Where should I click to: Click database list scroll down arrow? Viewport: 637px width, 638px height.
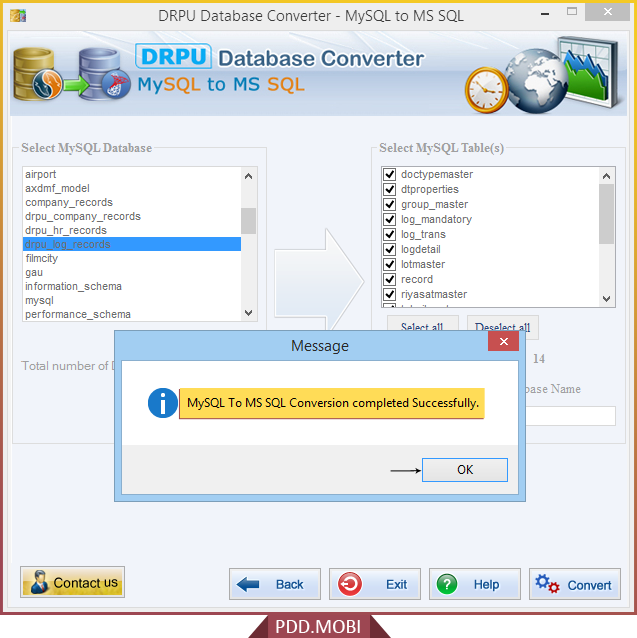[249, 312]
